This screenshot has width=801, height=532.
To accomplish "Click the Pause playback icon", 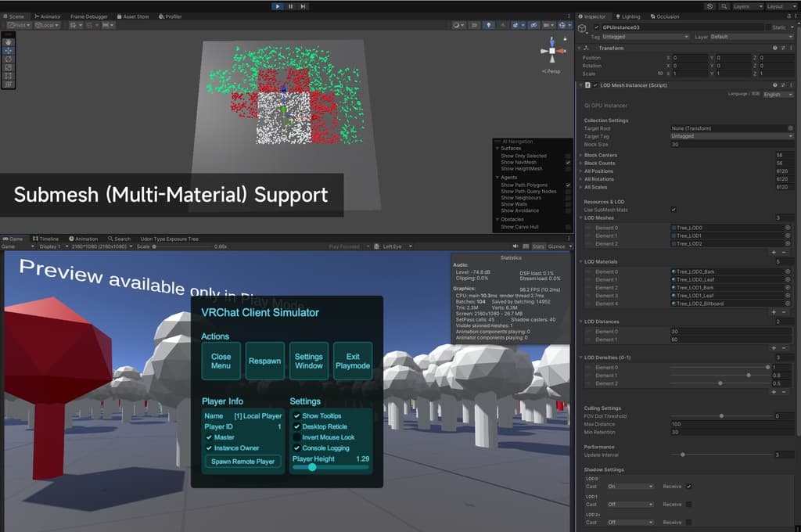I will click(x=290, y=6).
